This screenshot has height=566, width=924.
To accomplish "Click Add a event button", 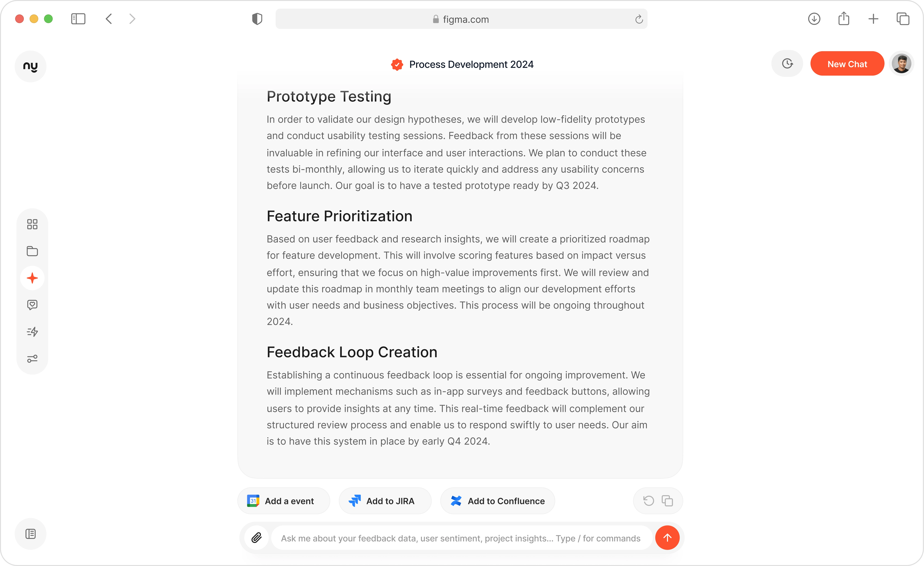I will (284, 501).
